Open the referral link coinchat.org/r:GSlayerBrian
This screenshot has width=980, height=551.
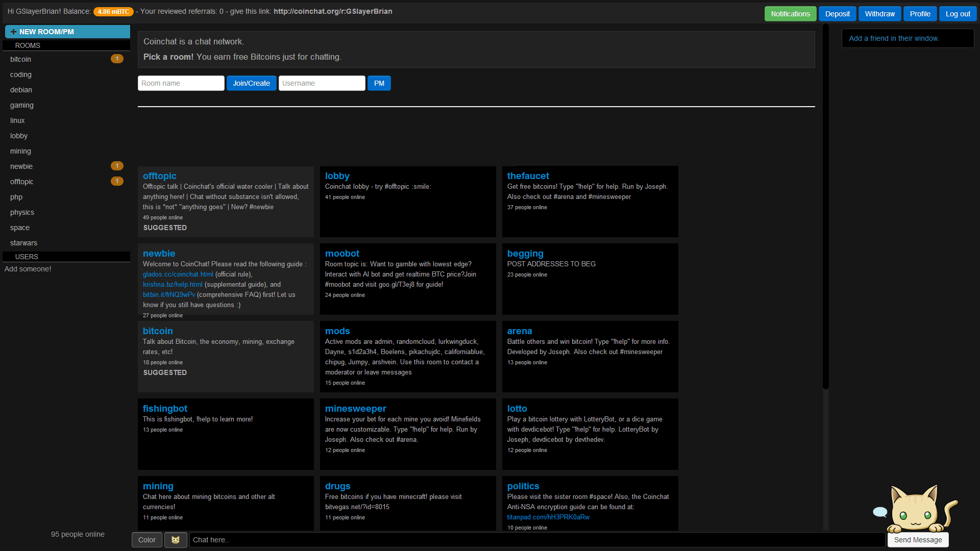click(x=333, y=11)
